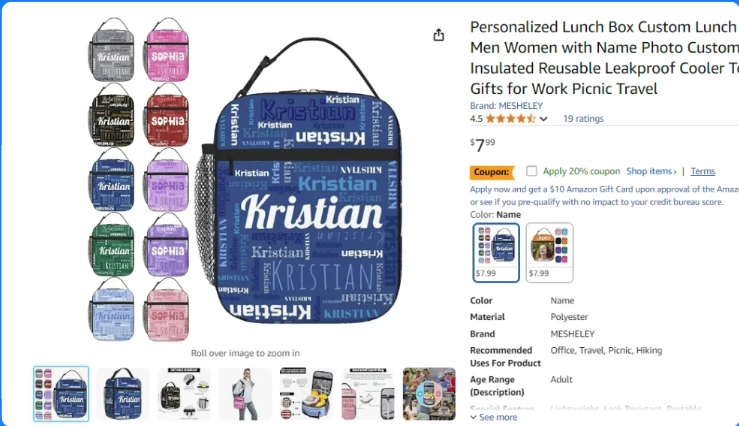This screenshot has height=426, width=739.
Task: Open the 19 ratings link
Action: pos(583,119)
